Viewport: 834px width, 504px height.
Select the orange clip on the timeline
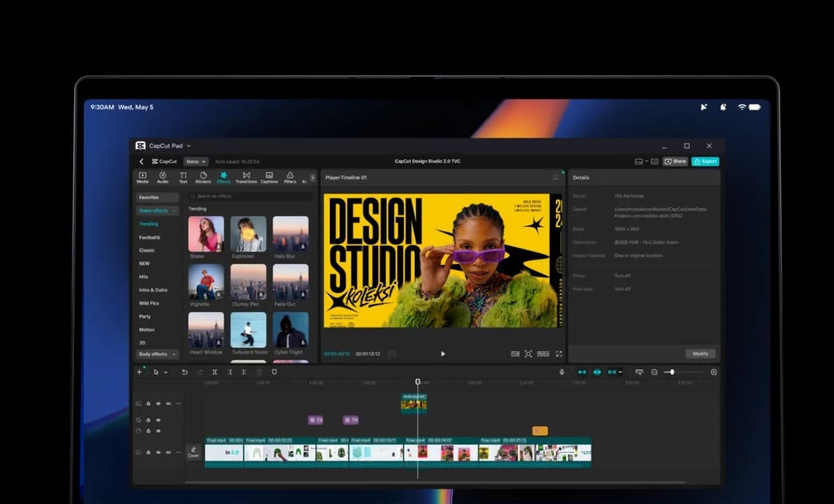[x=540, y=431]
